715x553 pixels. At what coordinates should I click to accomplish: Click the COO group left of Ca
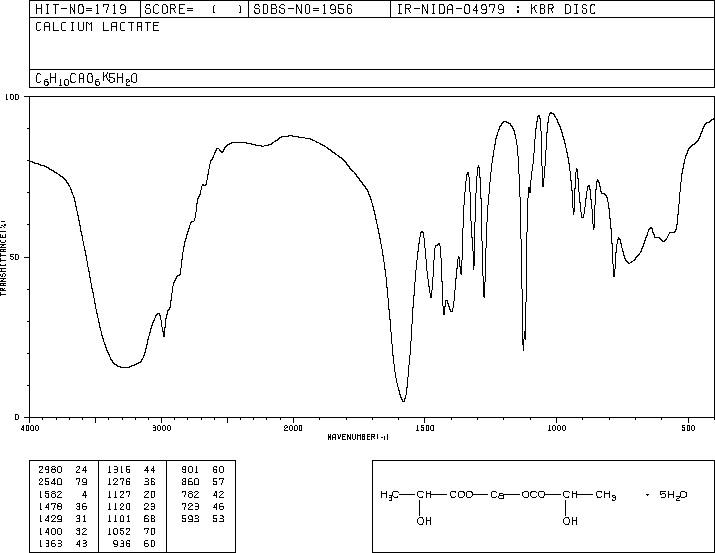461,495
